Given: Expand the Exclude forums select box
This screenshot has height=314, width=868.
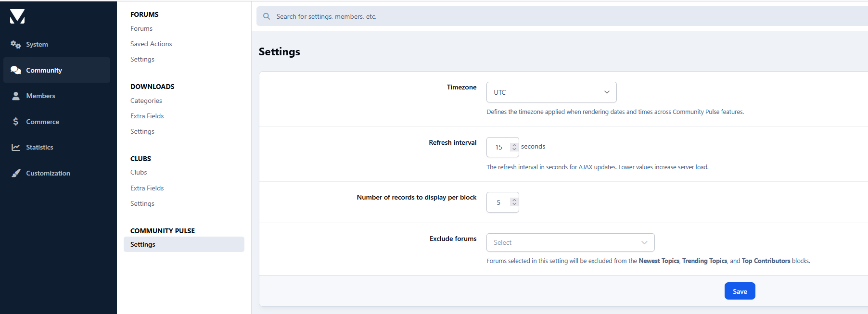Looking at the screenshot, I should (x=570, y=242).
